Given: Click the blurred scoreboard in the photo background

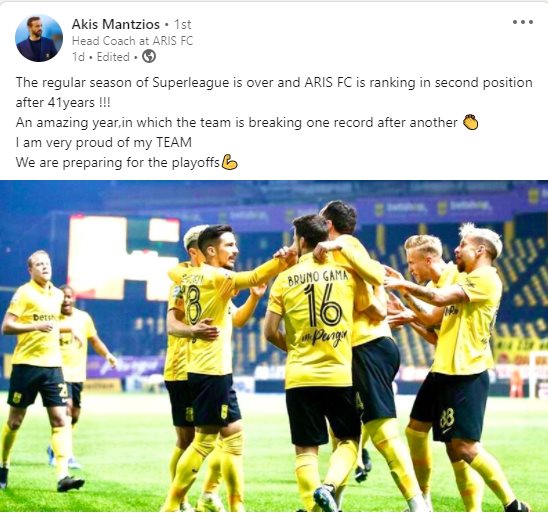Looking at the screenshot, I should point(124,258).
